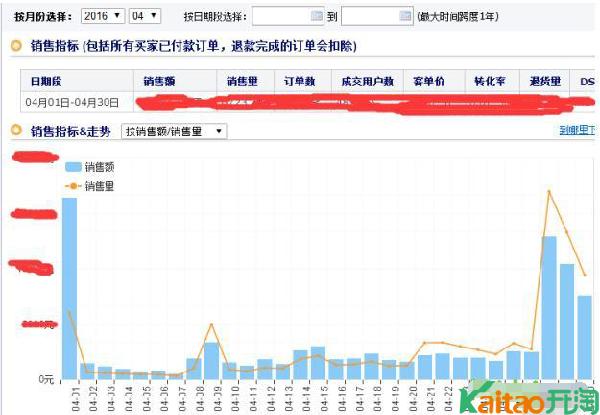This screenshot has height=415, width=600.
Task: Toggle the 销售额 blue legend swatch
Action: pyautogui.click(x=73, y=167)
